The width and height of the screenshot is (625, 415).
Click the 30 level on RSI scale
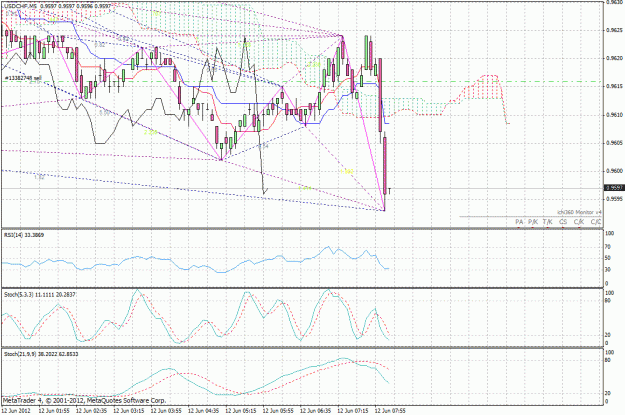(x=608, y=269)
